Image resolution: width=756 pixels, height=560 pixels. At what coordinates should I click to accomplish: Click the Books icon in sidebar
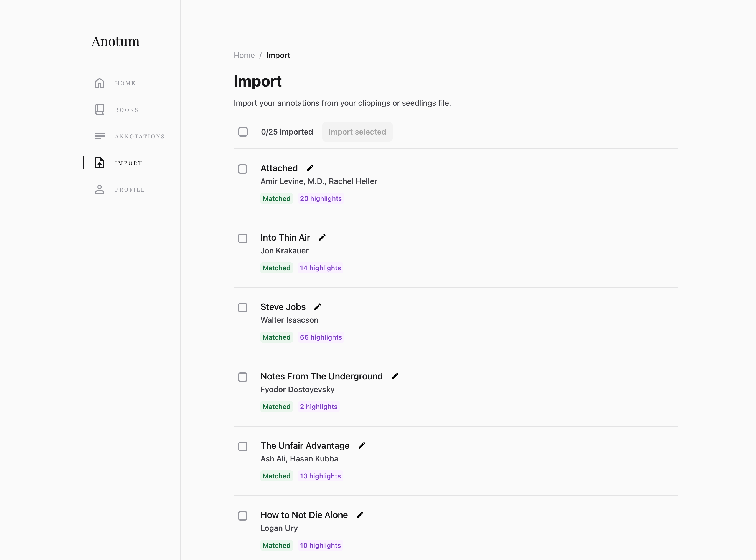coord(99,110)
